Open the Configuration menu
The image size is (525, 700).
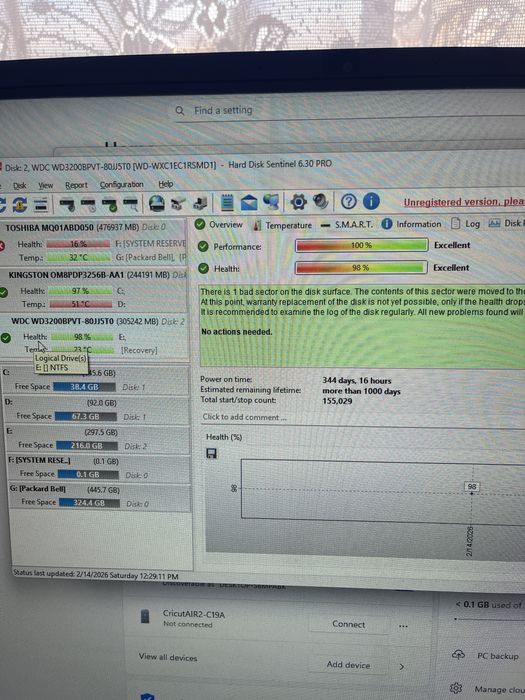click(x=121, y=184)
